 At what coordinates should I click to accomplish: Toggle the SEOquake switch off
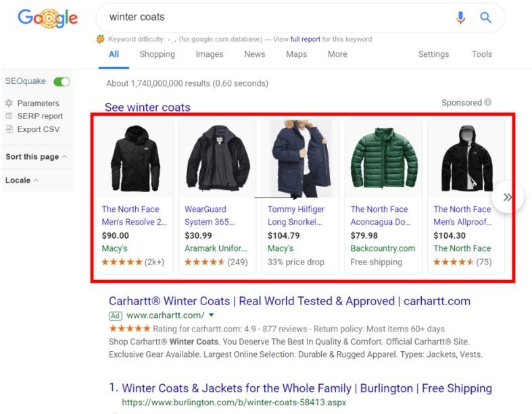click(62, 82)
